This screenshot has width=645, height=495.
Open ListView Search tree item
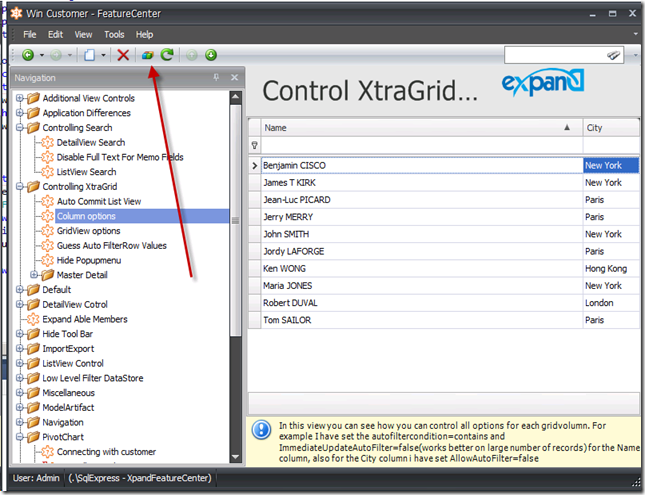coord(86,172)
